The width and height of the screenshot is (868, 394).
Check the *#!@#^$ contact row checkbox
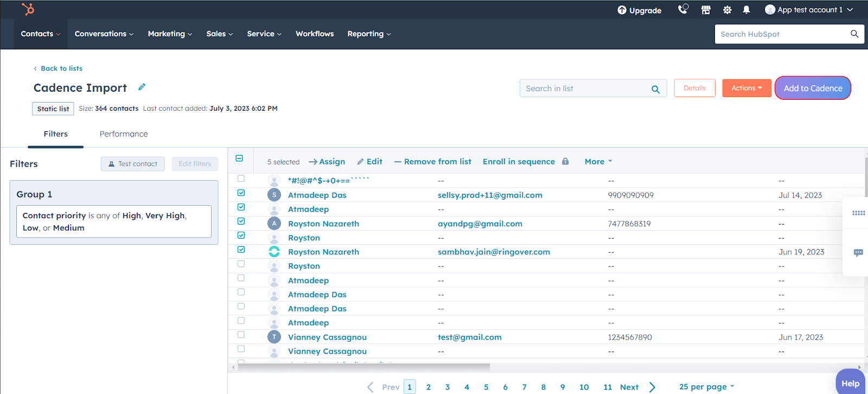click(x=241, y=179)
